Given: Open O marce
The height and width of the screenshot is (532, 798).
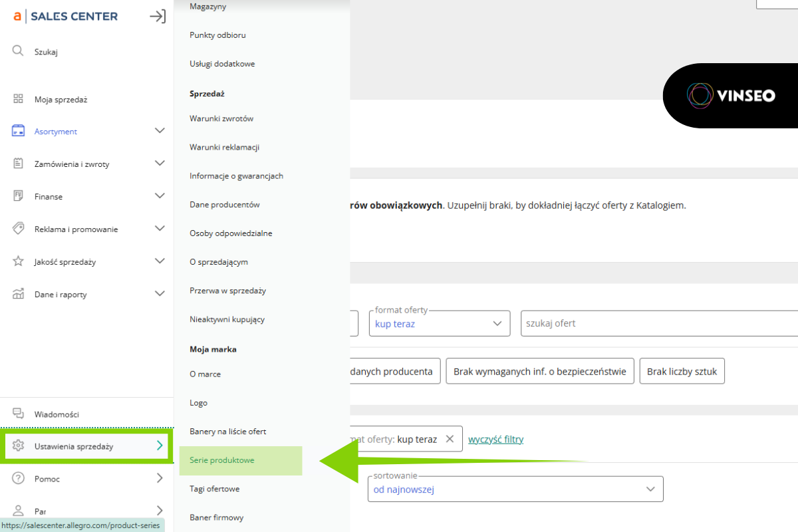Looking at the screenshot, I should [x=205, y=374].
